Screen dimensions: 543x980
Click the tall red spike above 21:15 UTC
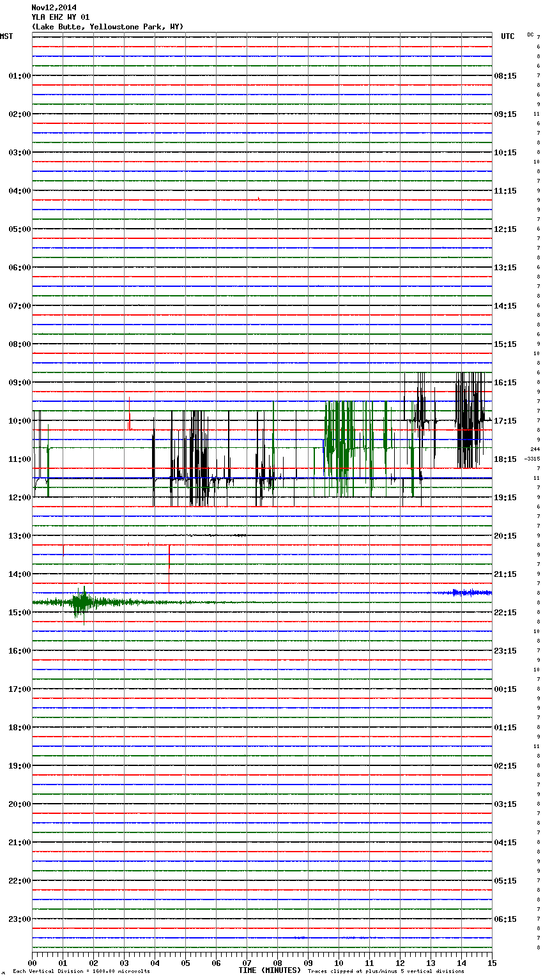tap(169, 568)
